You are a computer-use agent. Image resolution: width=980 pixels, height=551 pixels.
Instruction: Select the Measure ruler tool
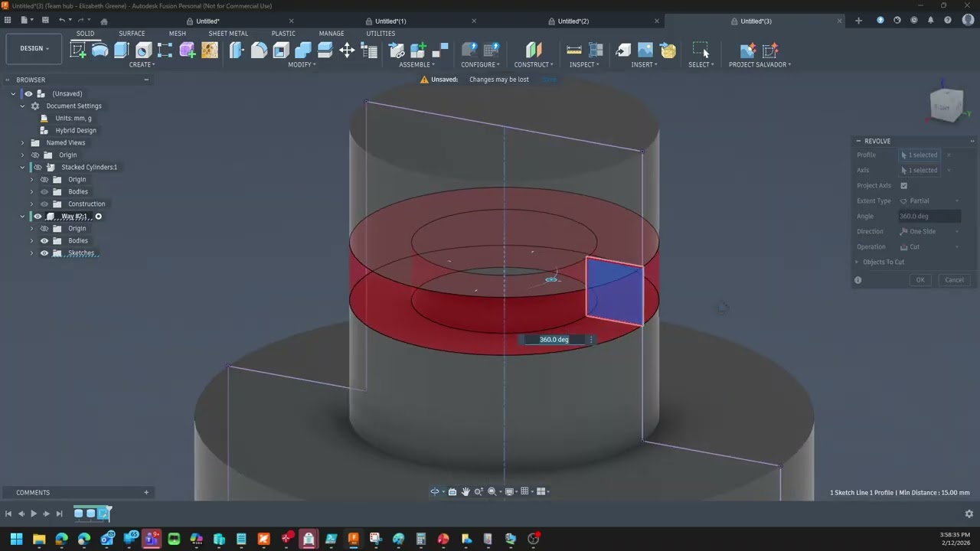pos(574,51)
